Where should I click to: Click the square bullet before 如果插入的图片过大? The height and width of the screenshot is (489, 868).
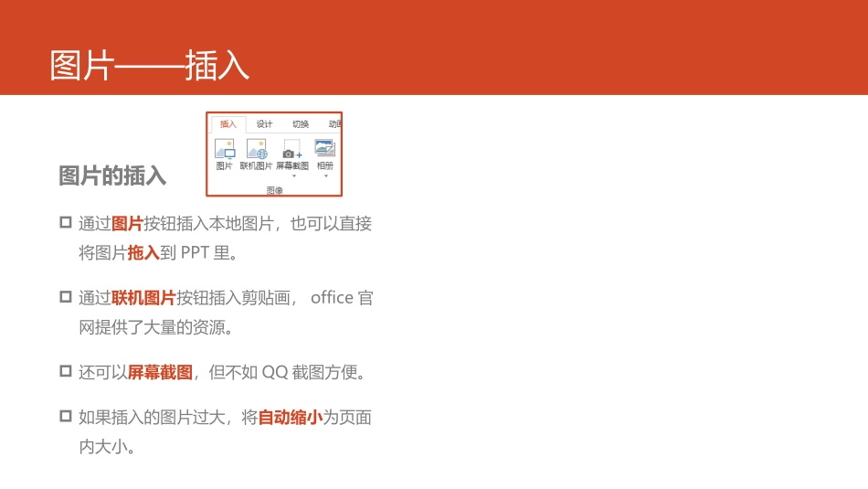(66, 416)
